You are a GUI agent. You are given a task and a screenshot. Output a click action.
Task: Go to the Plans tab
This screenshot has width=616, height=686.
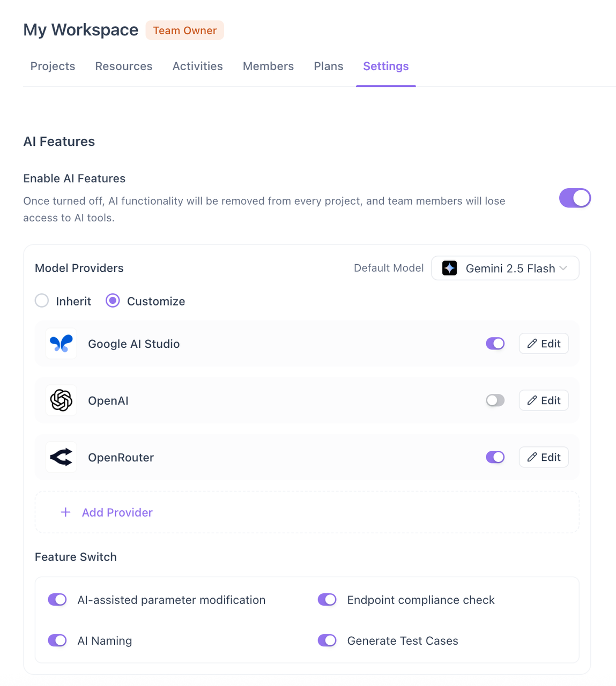point(328,66)
